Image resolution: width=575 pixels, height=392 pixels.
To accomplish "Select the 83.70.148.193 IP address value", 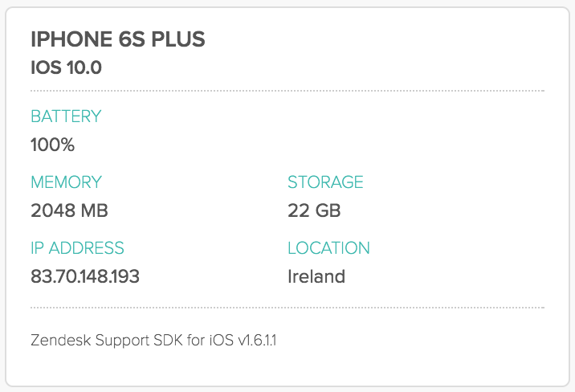I will (85, 277).
